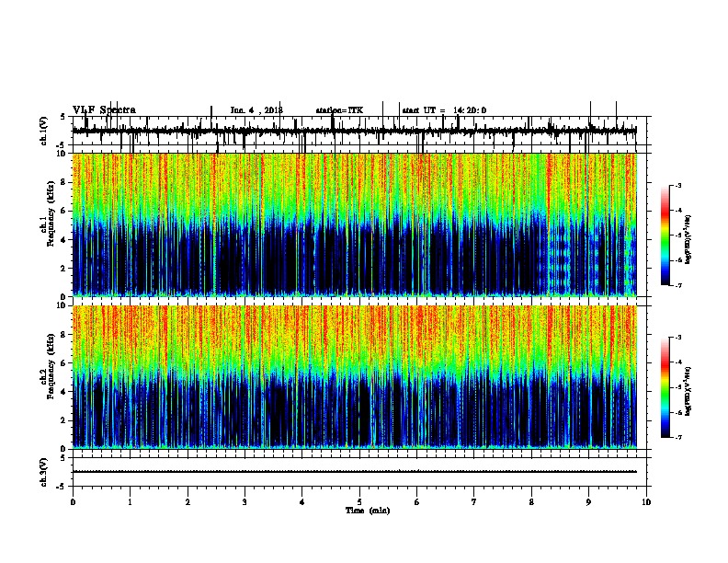Click the upper color bar log(PSD) unit label

coord(688,239)
